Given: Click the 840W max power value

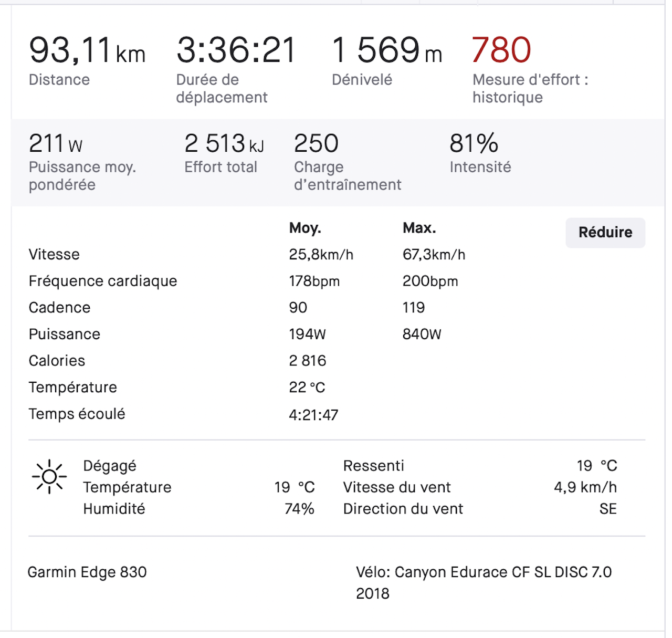Looking at the screenshot, I should click(422, 334).
